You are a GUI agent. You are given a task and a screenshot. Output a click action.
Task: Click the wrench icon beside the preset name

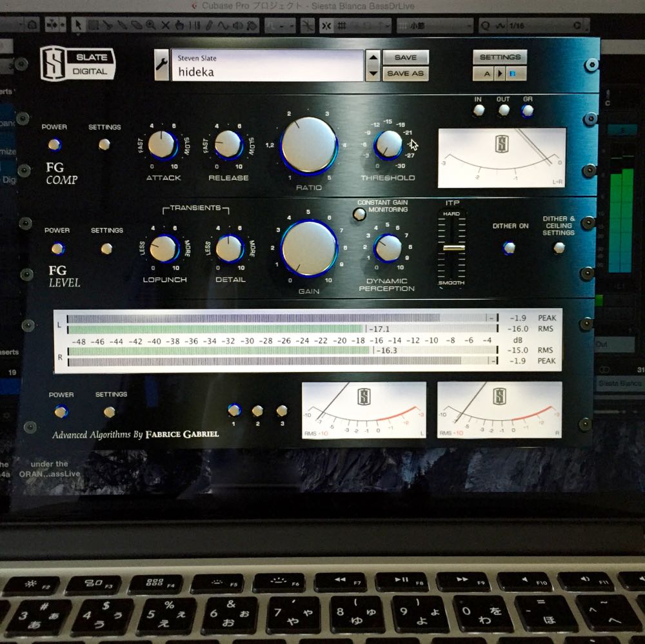click(x=162, y=66)
